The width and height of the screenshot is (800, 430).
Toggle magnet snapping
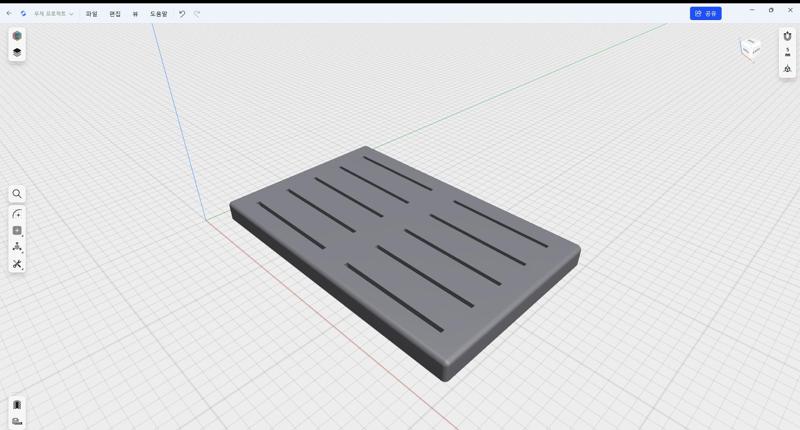[787, 36]
